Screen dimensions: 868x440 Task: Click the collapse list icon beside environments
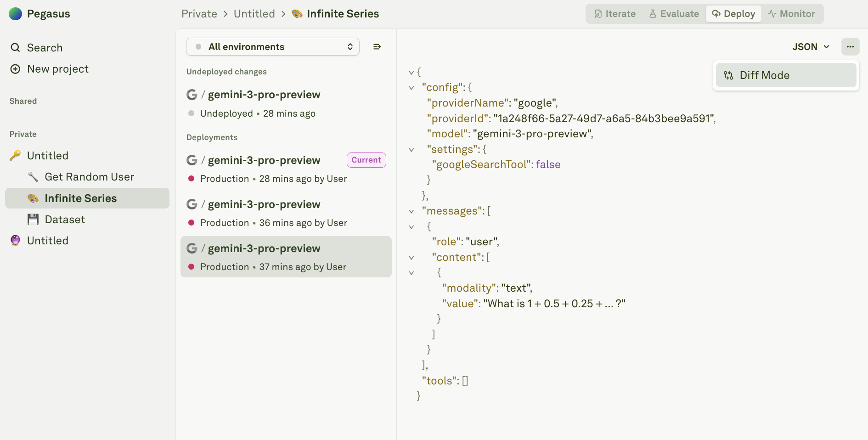coord(377,47)
